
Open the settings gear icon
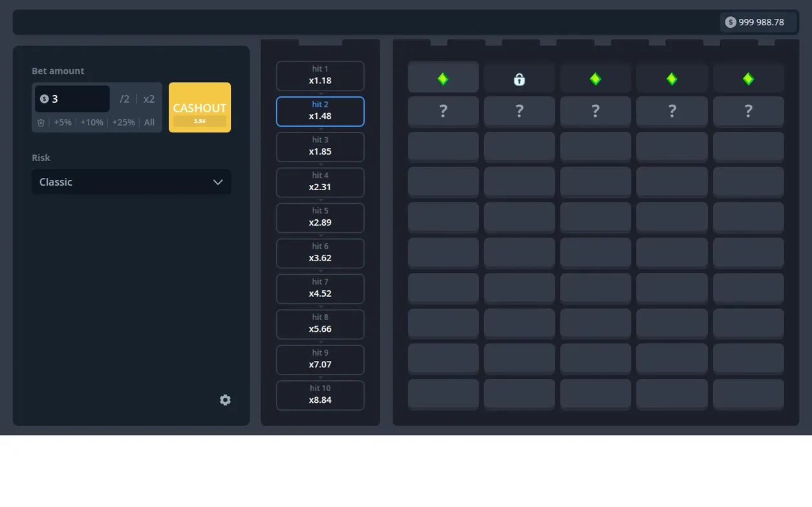coord(225,400)
